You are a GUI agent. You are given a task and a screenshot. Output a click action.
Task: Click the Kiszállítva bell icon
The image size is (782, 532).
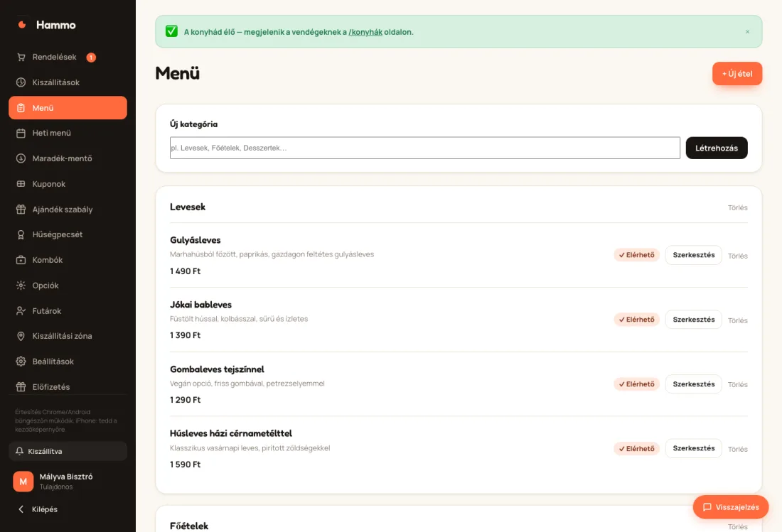click(x=19, y=451)
